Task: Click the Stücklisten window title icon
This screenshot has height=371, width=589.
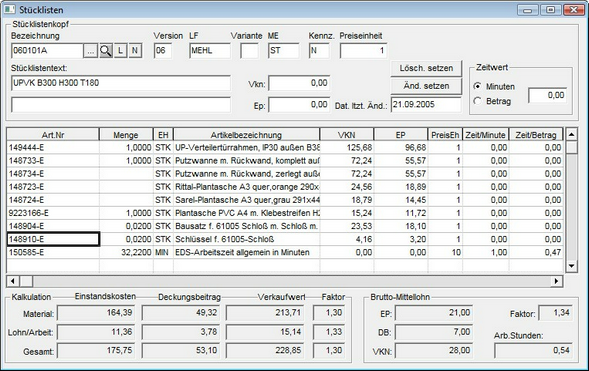Action: [x=9, y=9]
